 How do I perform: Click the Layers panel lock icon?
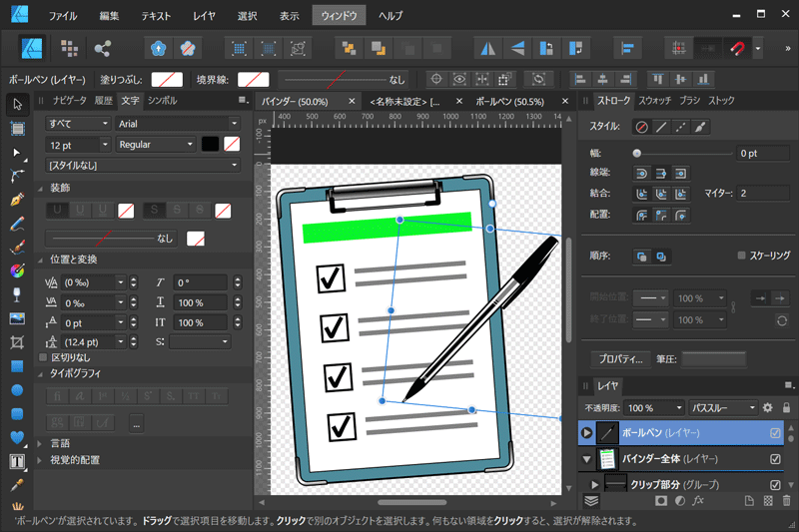[786, 407]
